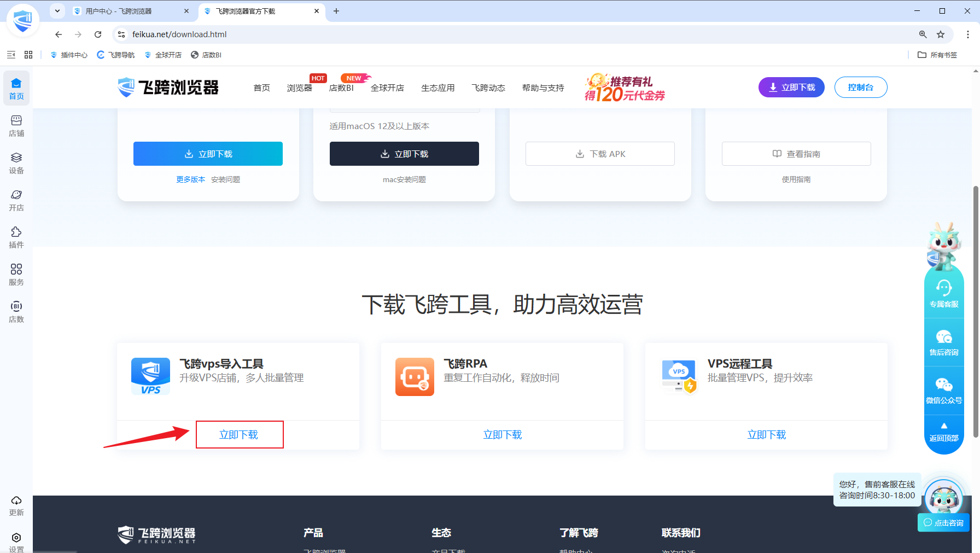
Task: Click the 下载 APK button
Action: click(600, 154)
